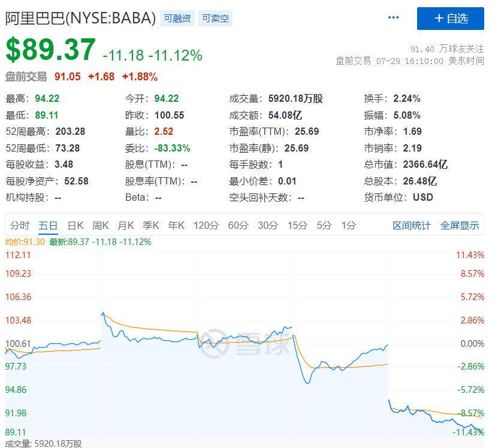
Task: Add BABA to watchlist with +自选 button
Action: [450, 19]
